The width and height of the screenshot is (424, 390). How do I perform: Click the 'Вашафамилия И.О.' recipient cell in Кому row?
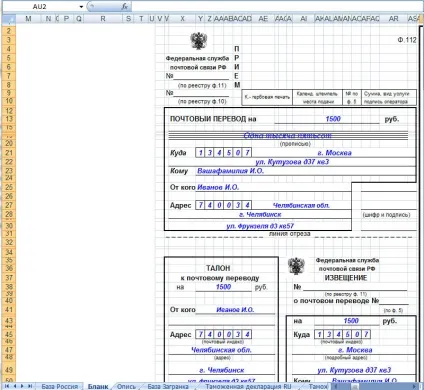(x=230, y=171)
